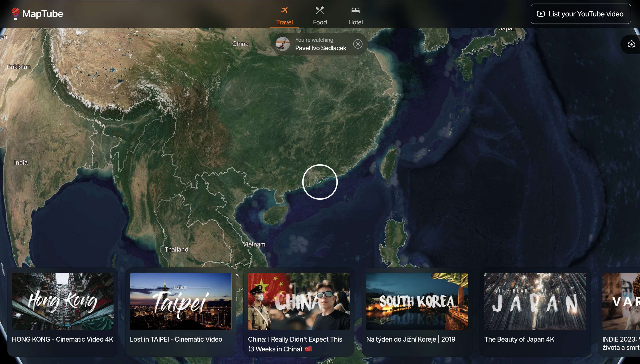
Task: Switch to the Travel tab label
Action: 284,22
